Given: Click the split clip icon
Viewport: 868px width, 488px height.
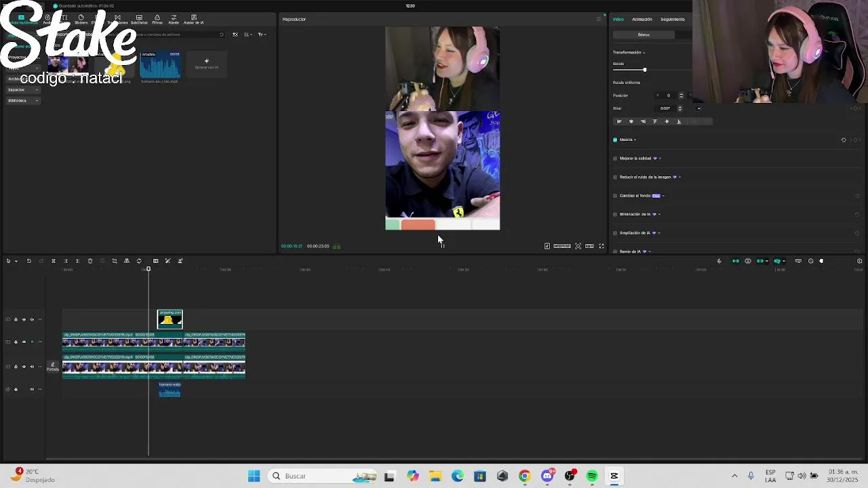Looking at the screenshot, I should pos(53,261).
